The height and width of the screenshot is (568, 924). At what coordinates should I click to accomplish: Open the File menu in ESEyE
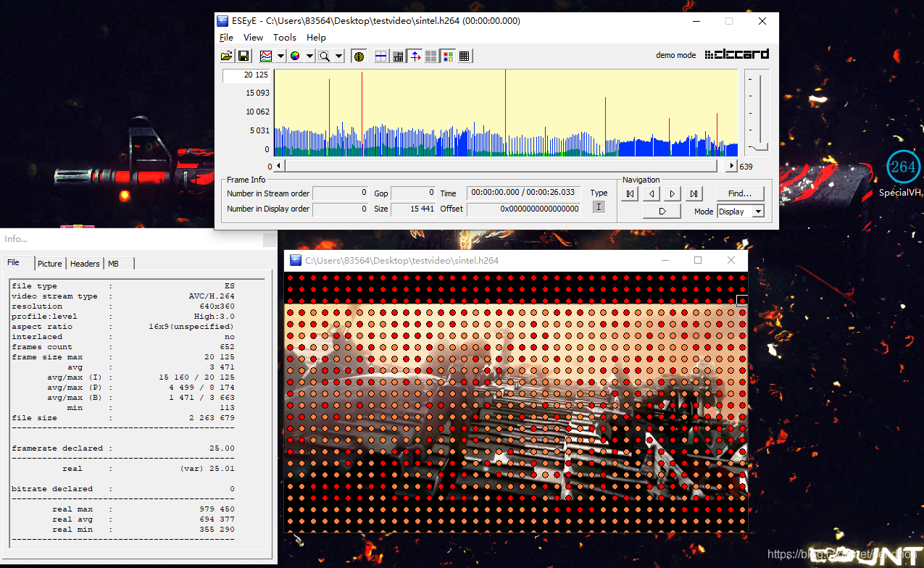click(x=226, y=37)
